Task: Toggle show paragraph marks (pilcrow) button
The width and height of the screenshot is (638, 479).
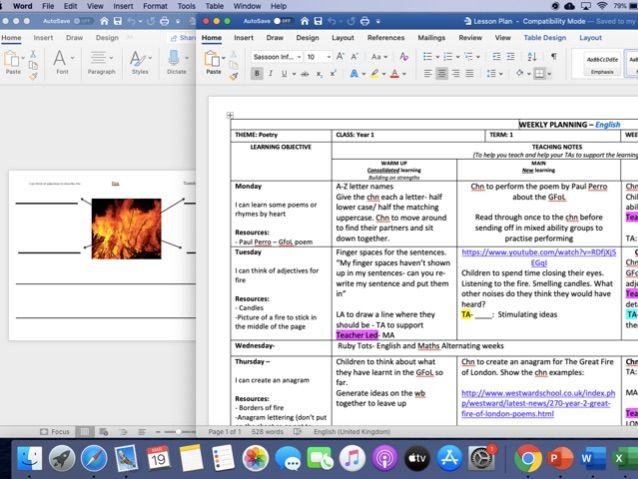Action: pos(554,57)
